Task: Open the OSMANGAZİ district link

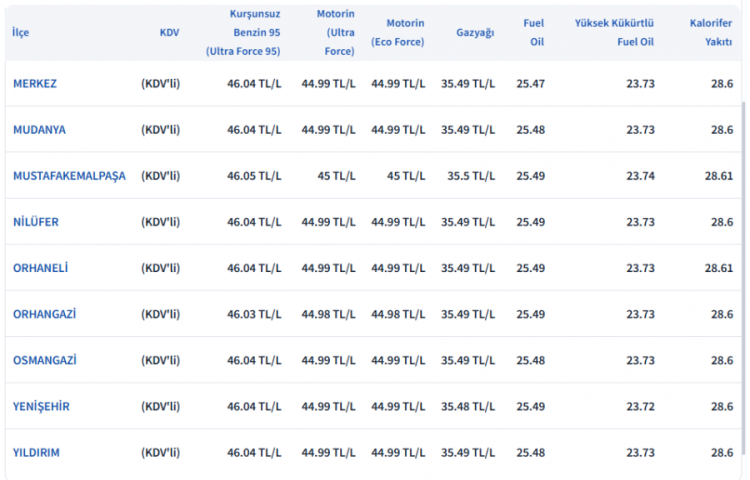Action: click(45, 360)
